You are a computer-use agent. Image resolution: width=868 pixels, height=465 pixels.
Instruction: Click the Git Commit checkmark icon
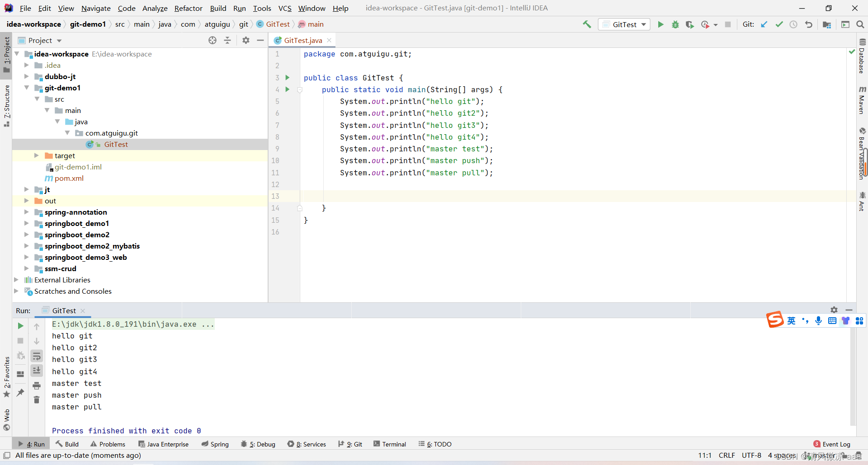[x=779, y=24]
